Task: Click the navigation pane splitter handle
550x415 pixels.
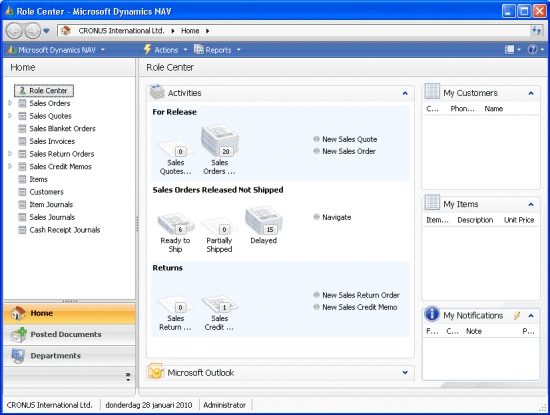Action: point(137,224)
